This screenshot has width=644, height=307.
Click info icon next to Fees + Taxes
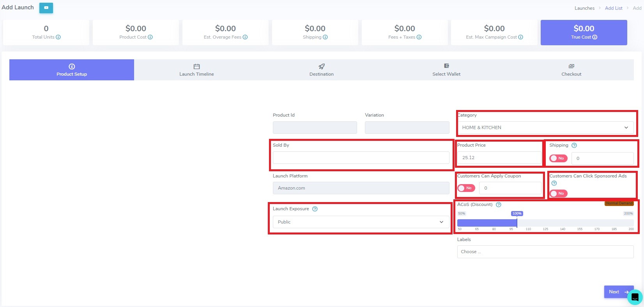419,37
